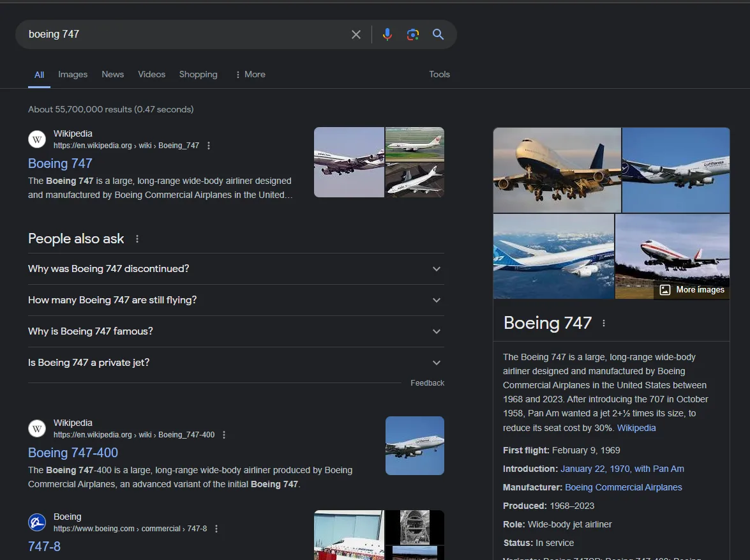Follow the Wikipedia link in panel description
Screen dimensions: 750x560
pos(636,428)
